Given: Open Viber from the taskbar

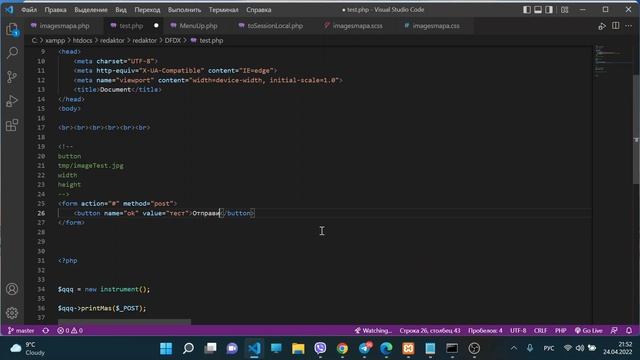Looking at the screenshot, I should coord(320,348).
